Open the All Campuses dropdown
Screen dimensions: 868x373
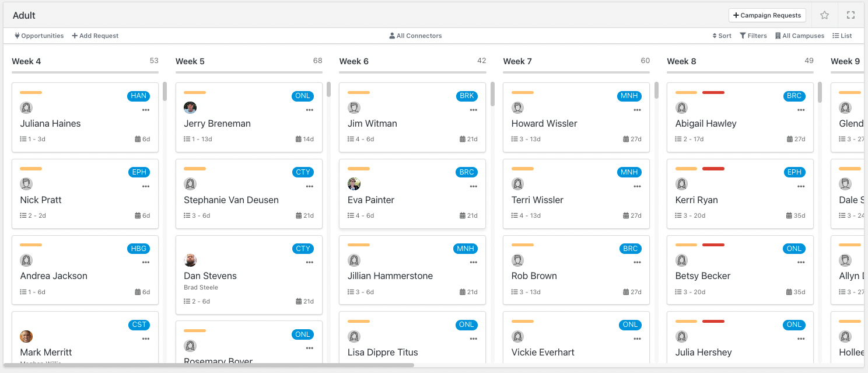(800, 36)
